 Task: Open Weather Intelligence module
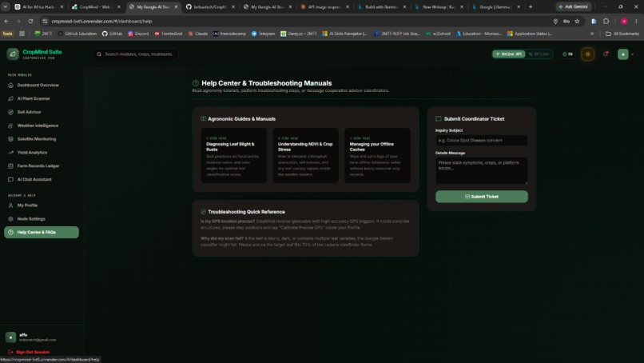click(38, 126)
